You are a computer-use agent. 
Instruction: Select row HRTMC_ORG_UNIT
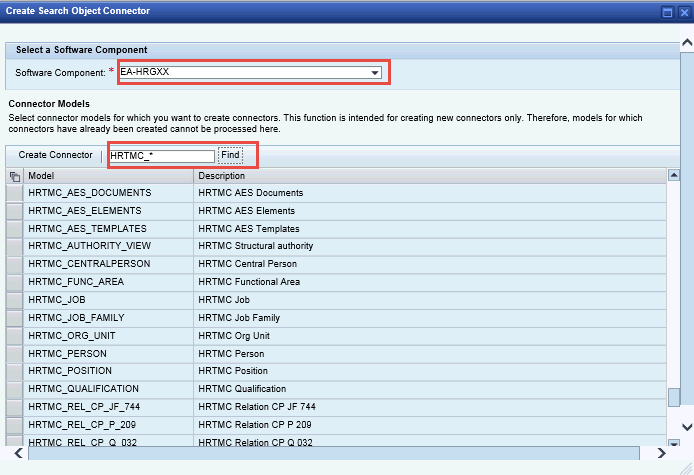tap(15, 336)
